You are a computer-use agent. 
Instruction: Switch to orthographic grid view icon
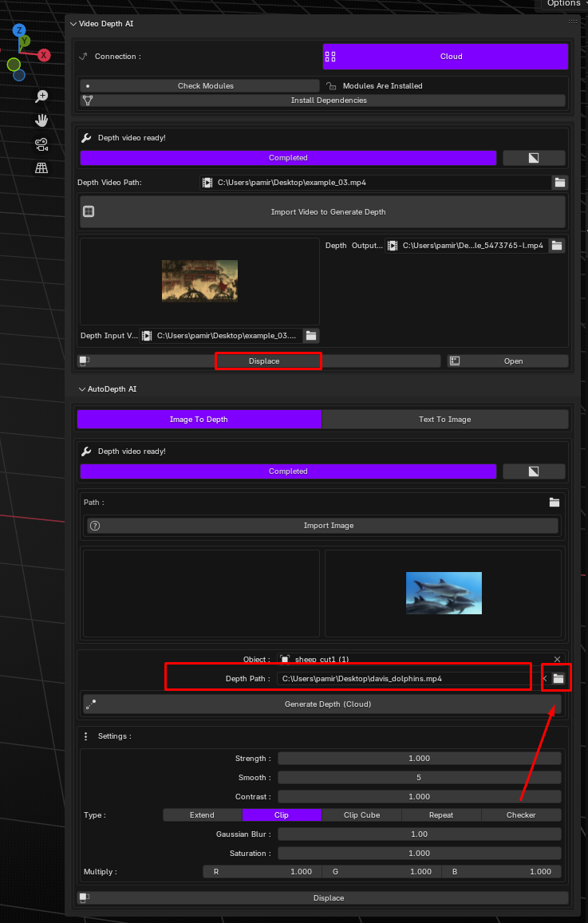[41, 168]
